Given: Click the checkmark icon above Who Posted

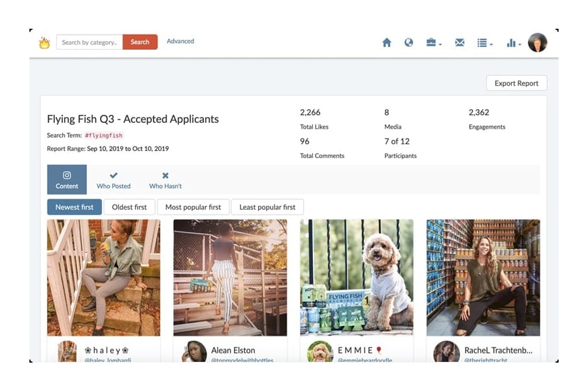Looking at the screenshot, I should pyautogui.click(x=114, y=175).
